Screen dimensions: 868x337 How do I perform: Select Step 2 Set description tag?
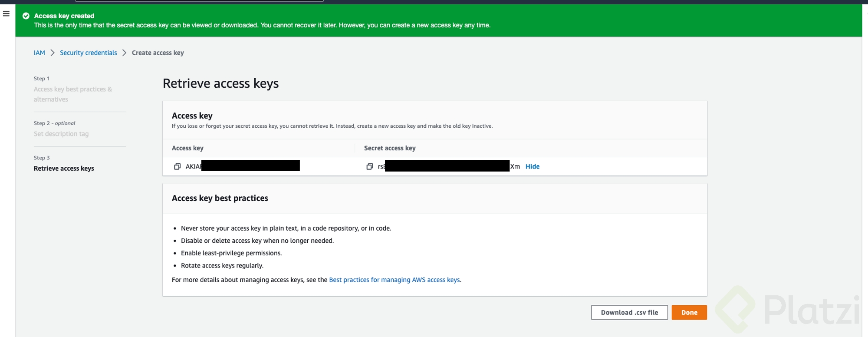61,134
